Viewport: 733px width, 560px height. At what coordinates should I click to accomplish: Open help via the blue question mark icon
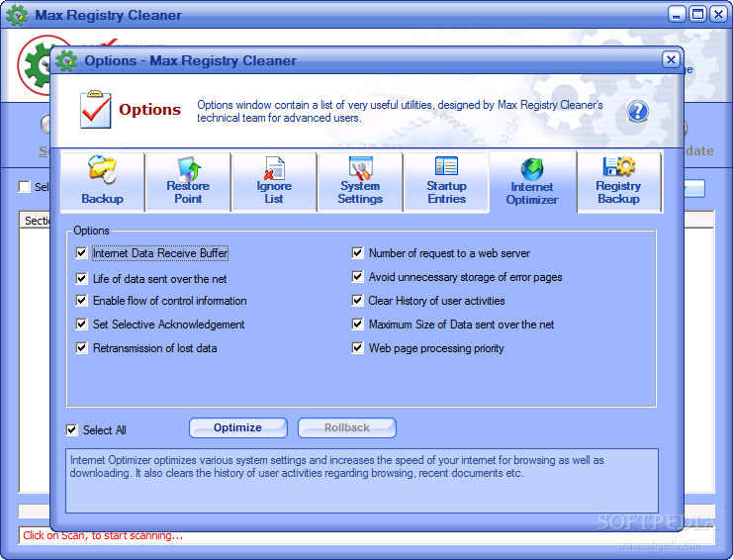pyautogui.click(x=638, y=111)
